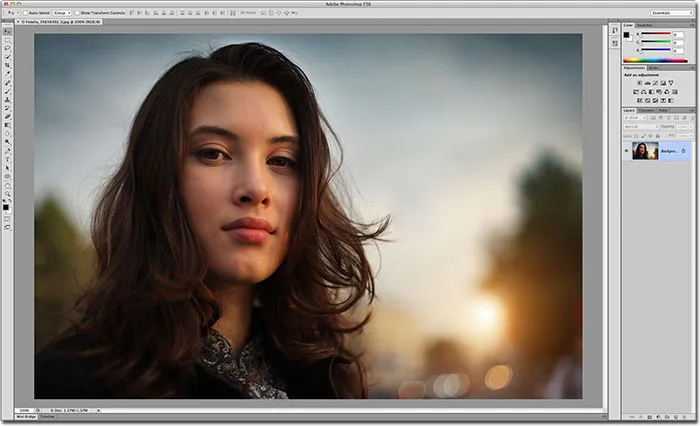
Task: Switch to the Swatches tab
Action: pos(645,25)
